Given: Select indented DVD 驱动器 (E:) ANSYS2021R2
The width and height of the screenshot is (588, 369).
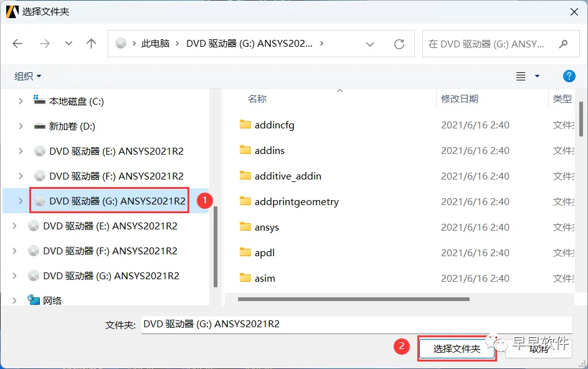Looking at the screenshot, I should 116,151.
